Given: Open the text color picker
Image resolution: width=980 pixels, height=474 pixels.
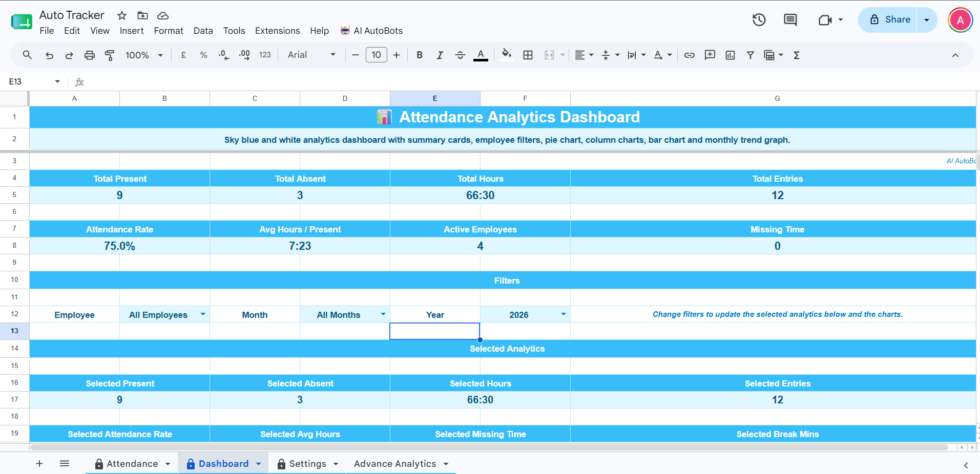Looking at the screenshot, I should point(481,55).
